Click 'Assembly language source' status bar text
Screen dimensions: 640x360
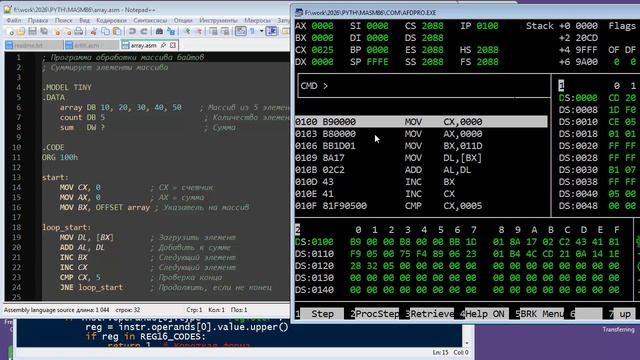[38, 310]
